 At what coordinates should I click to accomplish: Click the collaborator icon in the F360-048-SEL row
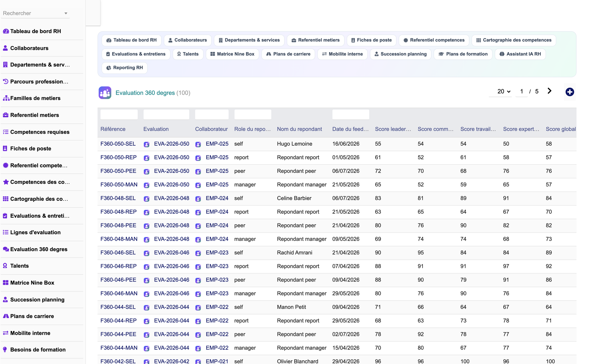198,199
